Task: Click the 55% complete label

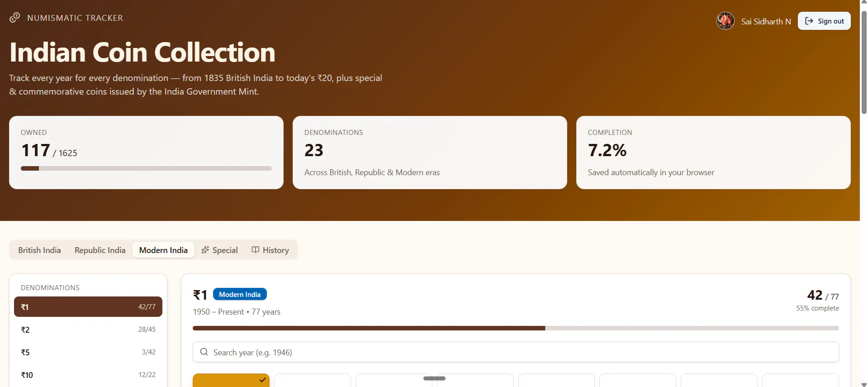Action: click(818, 308)
